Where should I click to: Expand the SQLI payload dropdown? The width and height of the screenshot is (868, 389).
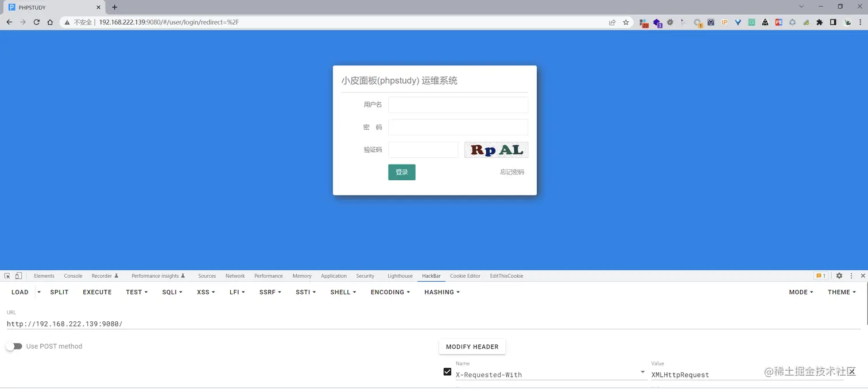[172, 292]
